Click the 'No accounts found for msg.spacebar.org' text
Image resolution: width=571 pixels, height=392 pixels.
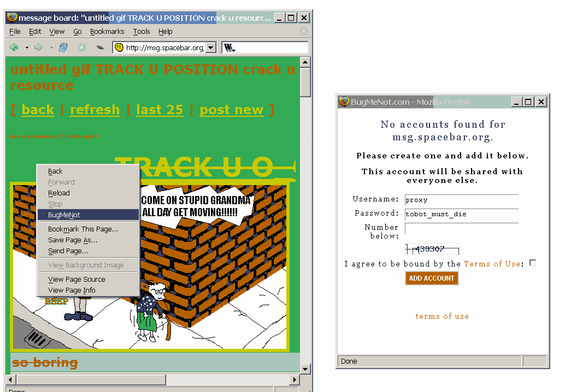[443, 130]
